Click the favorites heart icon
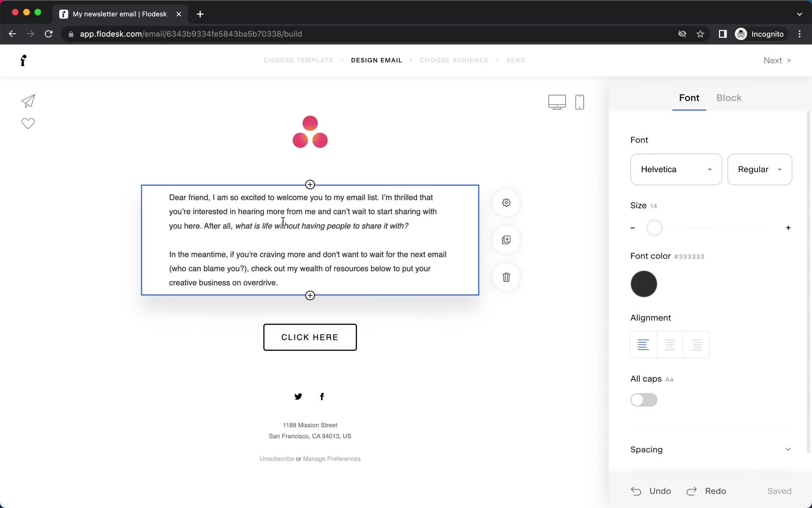The width and height of the screenshot is (812, 508). point(28,123)
